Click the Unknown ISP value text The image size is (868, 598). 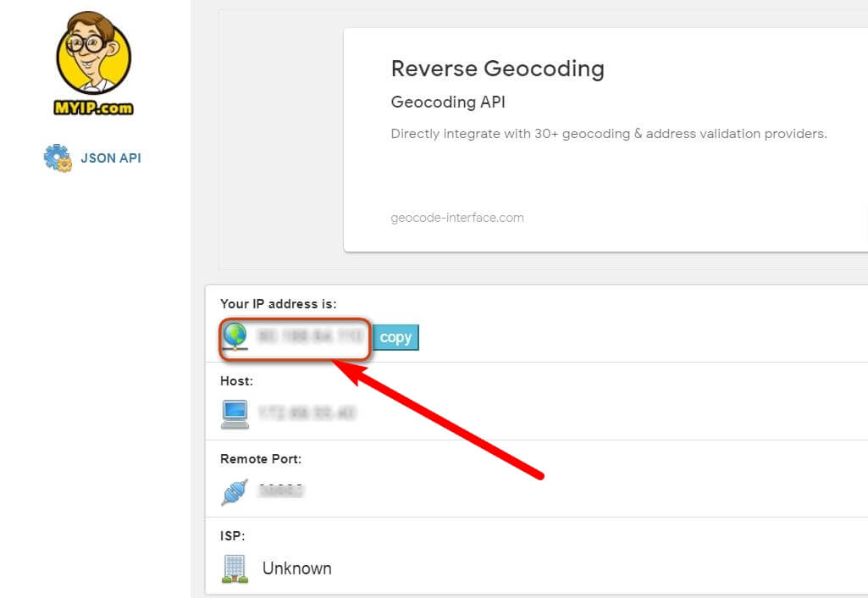click(296, 568)
